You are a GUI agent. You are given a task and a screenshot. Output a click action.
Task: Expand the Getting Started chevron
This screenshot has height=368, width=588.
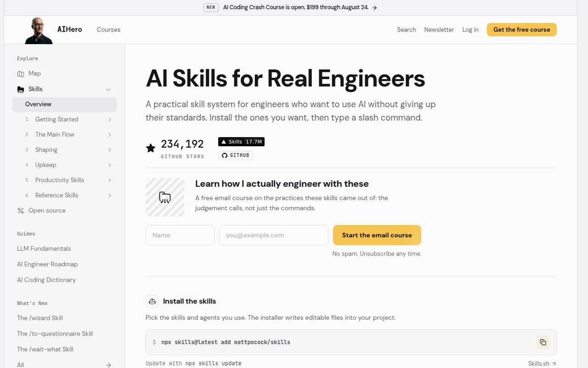(110, 120)
